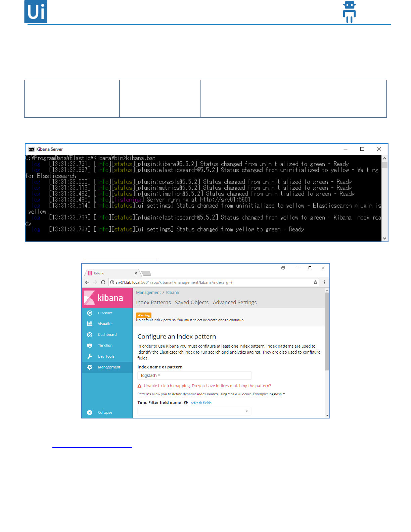The height and width of the screenshot is (532, 411).
Task: Click the Kibana Server window title text
Action: coord(49,149)
